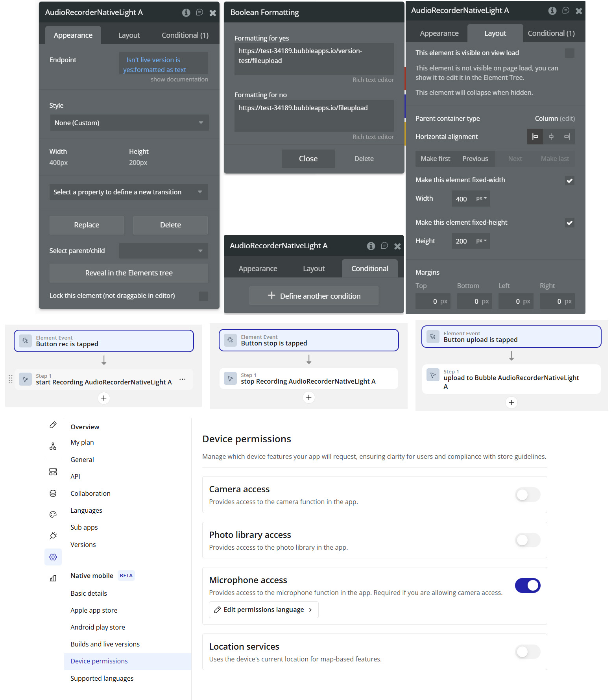Select center horizontal alignment icon
This screenshot has width=613, height=700.
click(x=551, y=137)
